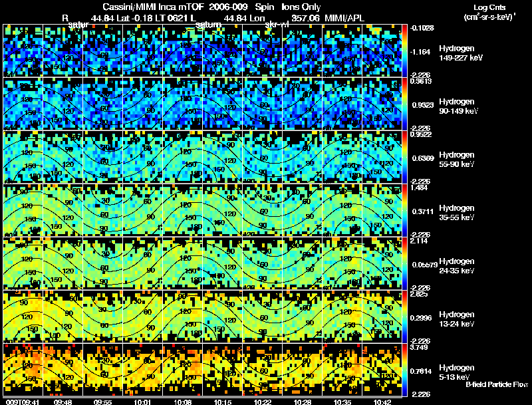532x405 pixels.
Task: Click the 'Spin' label in the title
Action: click(264, 7)
